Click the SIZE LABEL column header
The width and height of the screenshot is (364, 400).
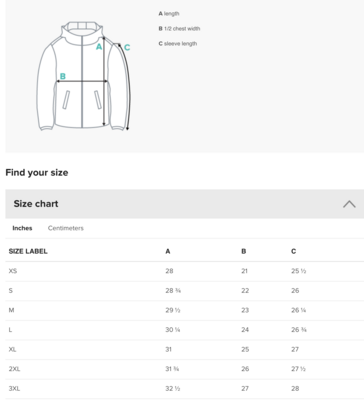(x=28, y=251)
